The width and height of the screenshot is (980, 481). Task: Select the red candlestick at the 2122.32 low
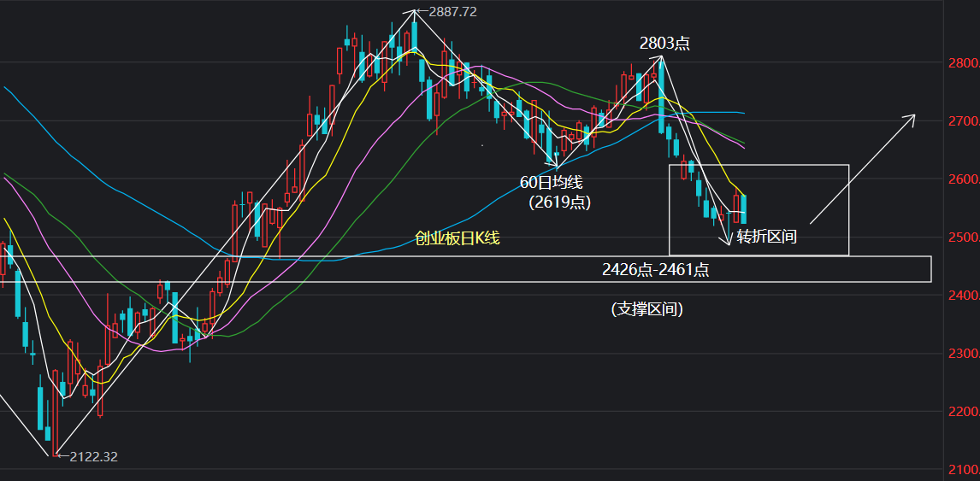point(56,413)
